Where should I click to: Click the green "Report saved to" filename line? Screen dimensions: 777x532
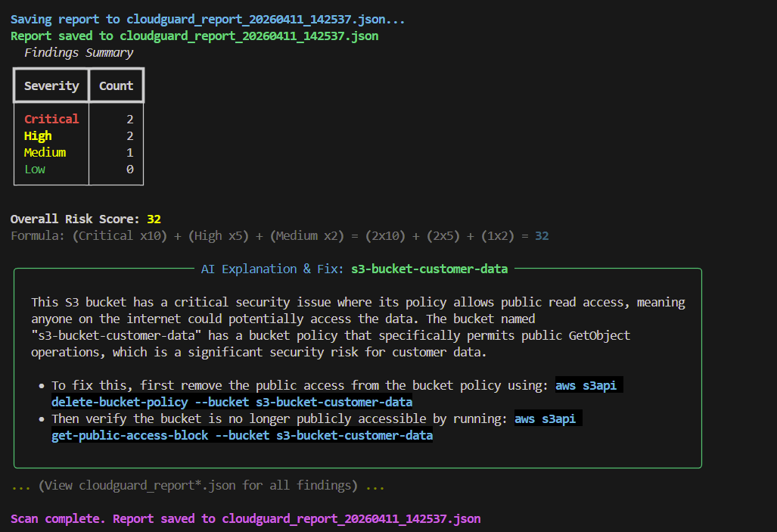194,36
